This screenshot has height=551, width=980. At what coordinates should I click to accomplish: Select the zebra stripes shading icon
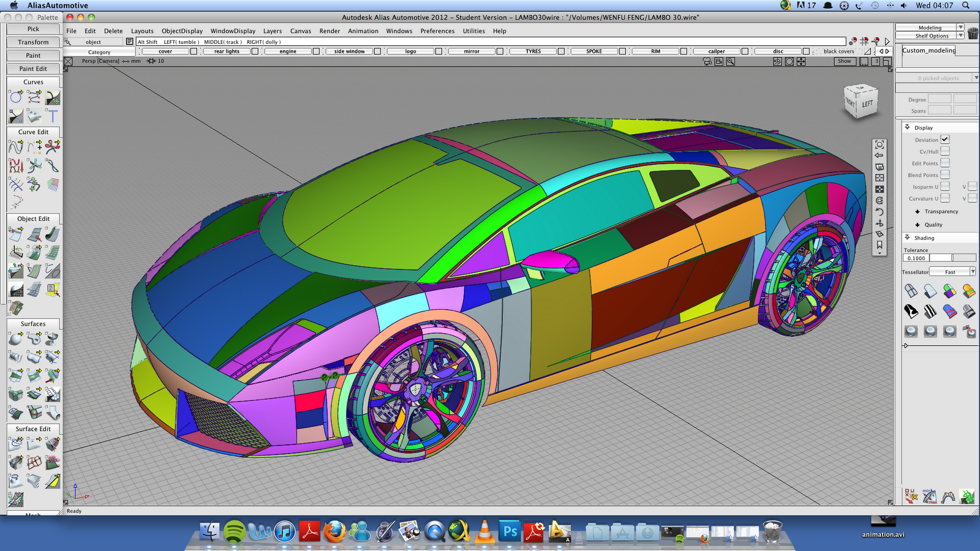click(930, 311)
